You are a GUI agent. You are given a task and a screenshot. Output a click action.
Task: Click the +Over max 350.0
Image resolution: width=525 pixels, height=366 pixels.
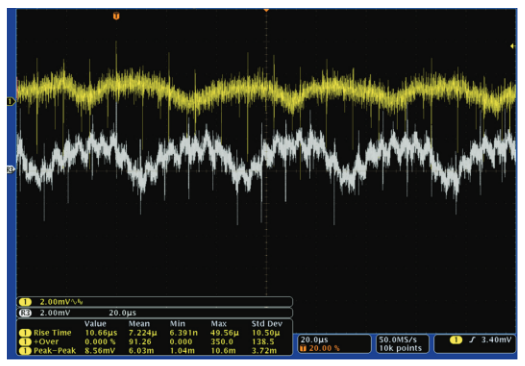click(222, 342)
